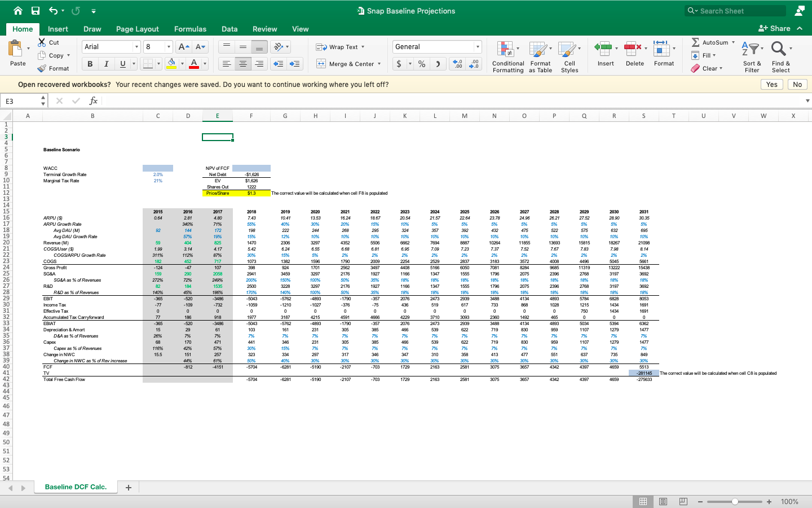Click the Search Sheet field
The width and height of the screenshot is (812, 508).
736,11
